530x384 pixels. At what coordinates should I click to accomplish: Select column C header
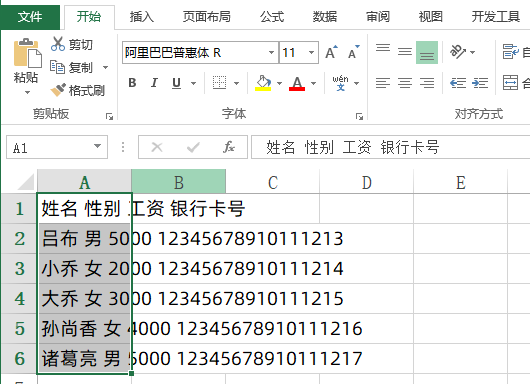tap(272, 182)
